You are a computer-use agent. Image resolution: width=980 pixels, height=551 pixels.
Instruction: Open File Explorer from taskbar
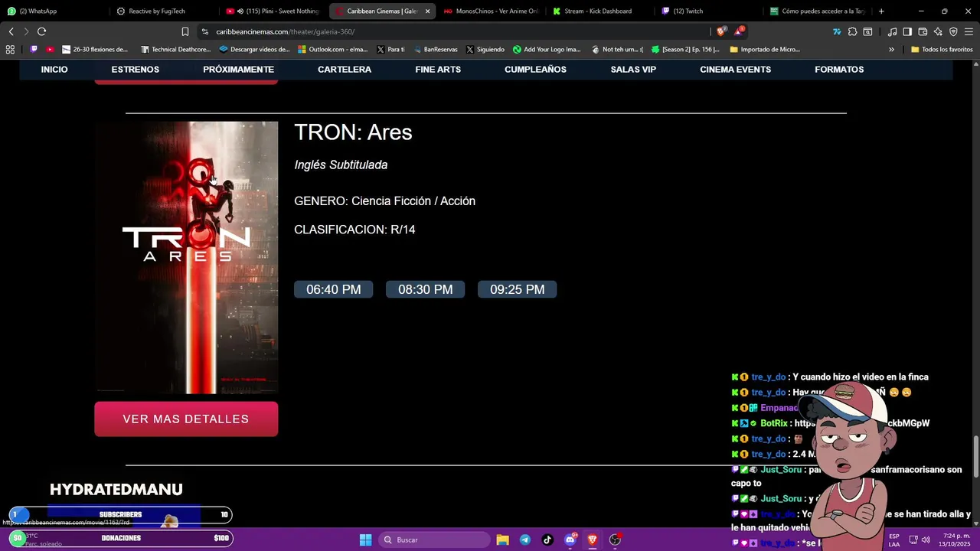coord(502,540)
